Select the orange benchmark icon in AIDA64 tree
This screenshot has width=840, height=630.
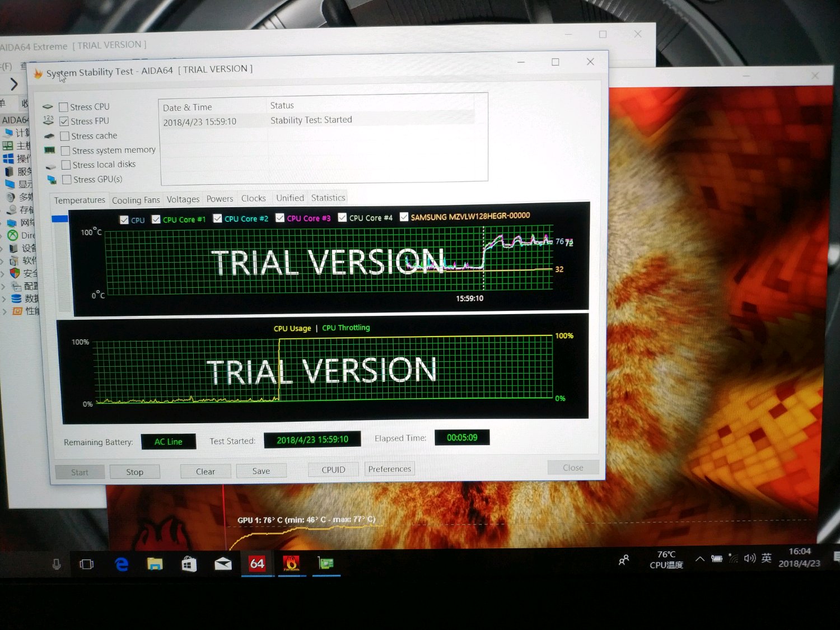pyautogui.click(x=17, y=311)
